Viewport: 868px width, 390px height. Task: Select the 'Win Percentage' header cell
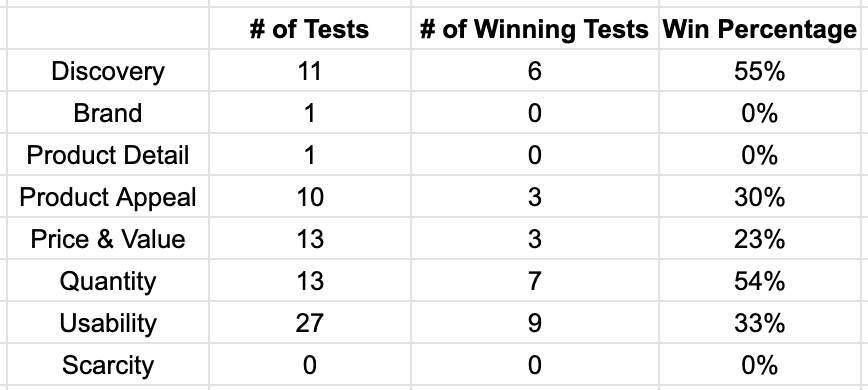[x=759, y=29]
